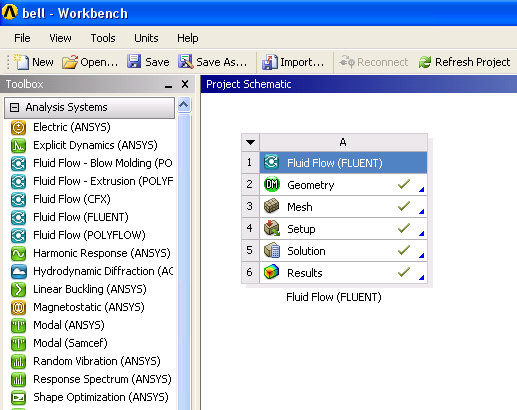Select the Electric (ANSYS) system icon
517x410 pixels.
pyautogui.click(x=18, y=127)
